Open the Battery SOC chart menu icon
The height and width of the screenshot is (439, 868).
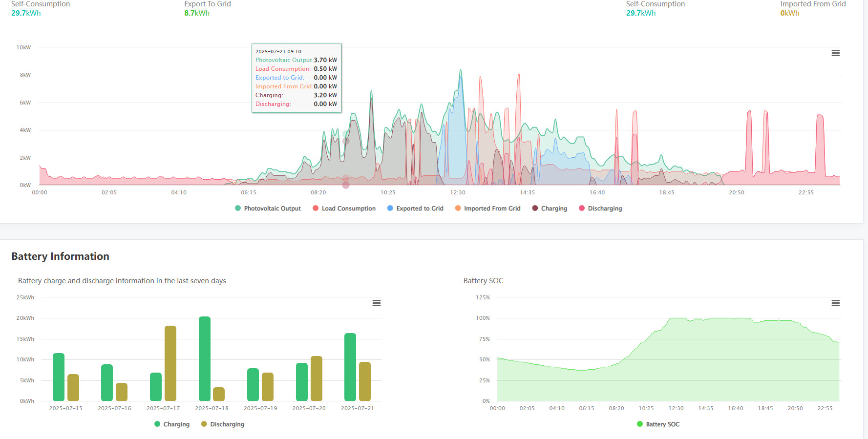tap(835, 303)
